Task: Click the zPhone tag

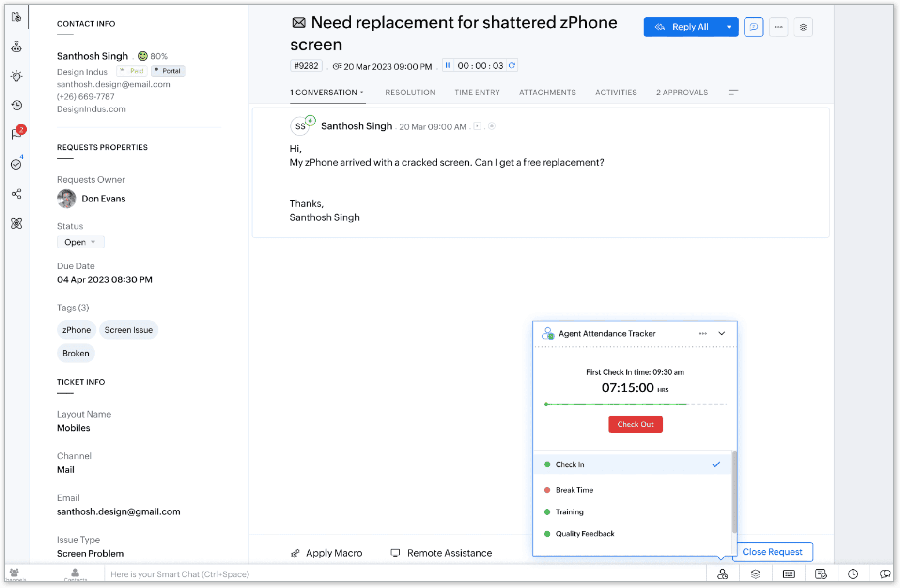Action: click(77, 330)
